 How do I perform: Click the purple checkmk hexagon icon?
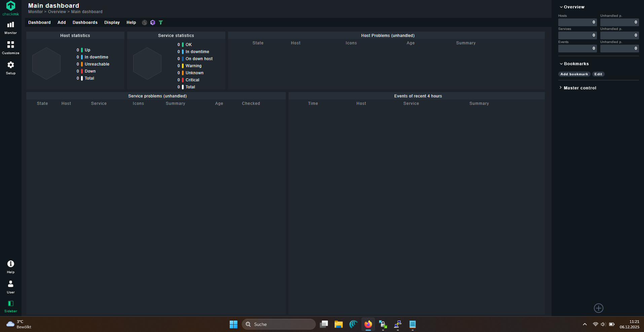(153, 23)
